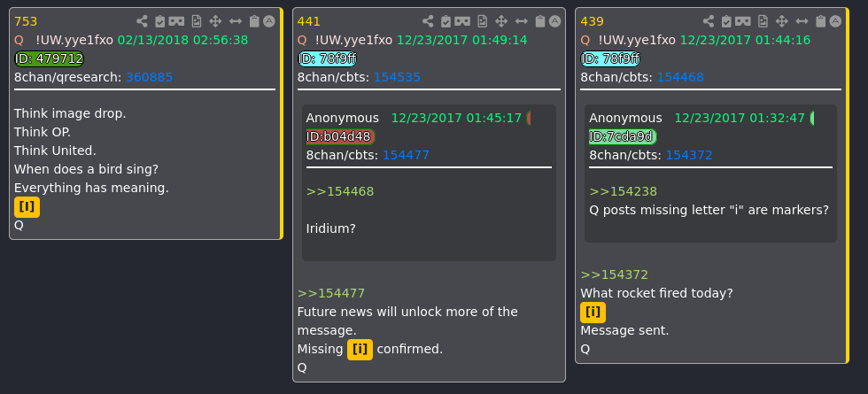
Task: Click the clipboard-check icon on post 441
Action: 446,21
